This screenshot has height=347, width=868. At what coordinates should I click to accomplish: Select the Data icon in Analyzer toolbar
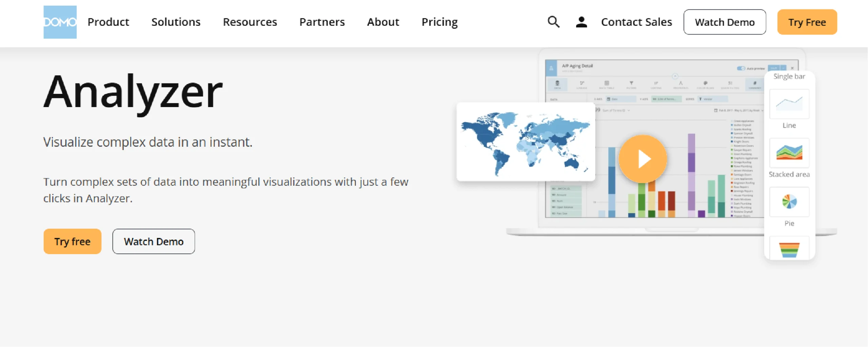pyautogui.click(x=558, y=83)
